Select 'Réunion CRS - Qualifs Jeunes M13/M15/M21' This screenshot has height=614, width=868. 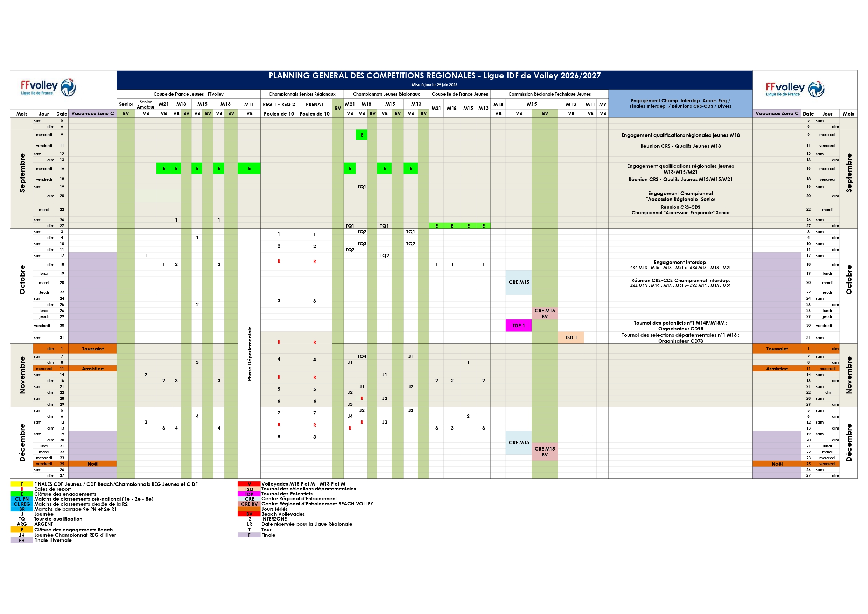point(680,179)
